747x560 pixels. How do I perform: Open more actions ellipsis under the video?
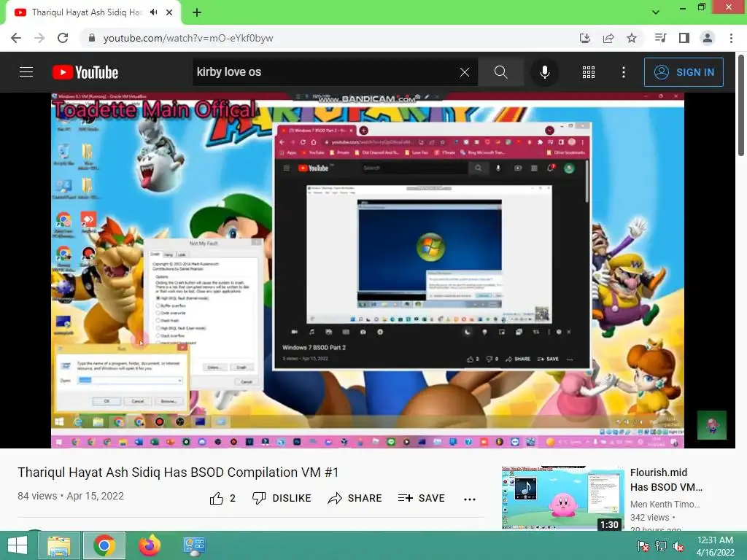click(470, 499)
